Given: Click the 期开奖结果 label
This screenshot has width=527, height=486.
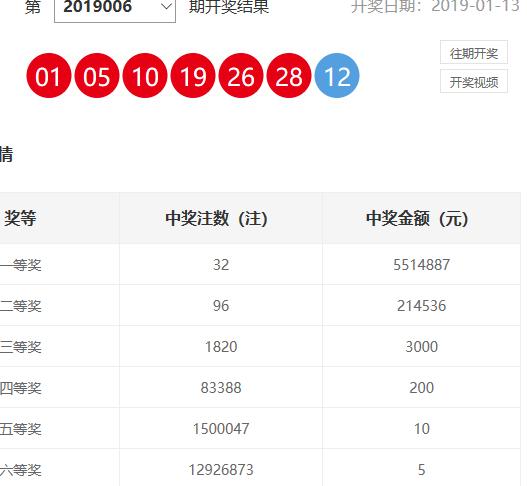Looking at the screenshot, I should point(229,7).
